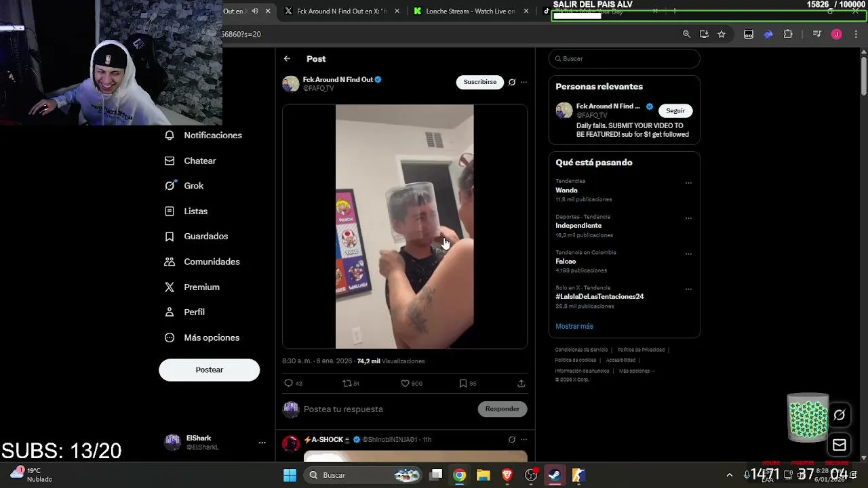Click the Grok icon on A-SHOCK reply
The height and width of the screenshot is (488, 868).
512,440
